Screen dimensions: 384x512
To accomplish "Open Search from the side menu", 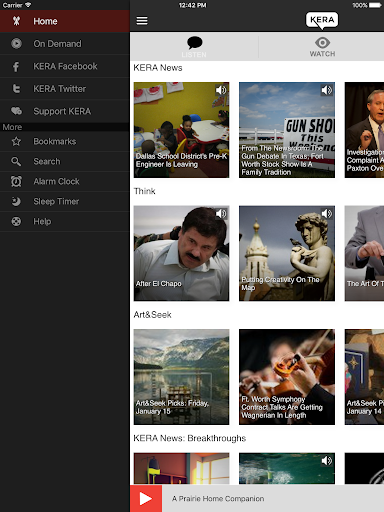I will point(65,161).
